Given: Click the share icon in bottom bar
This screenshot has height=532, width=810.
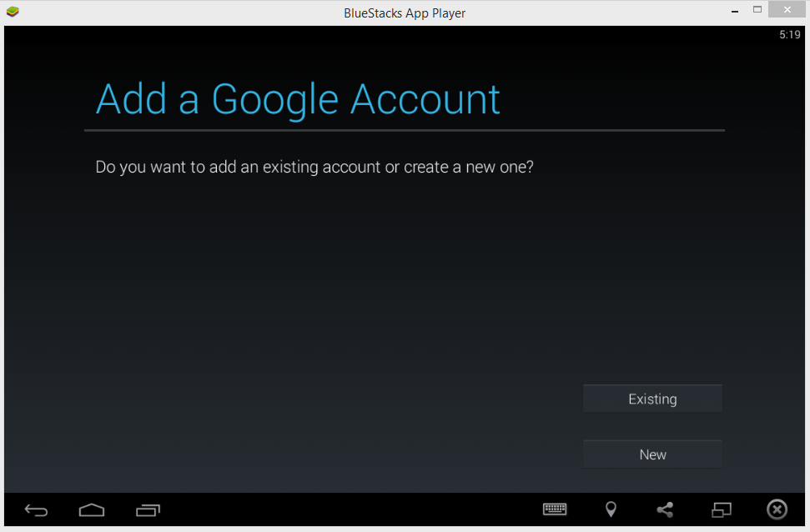Looking at the screenshot, I should [665, 509].
